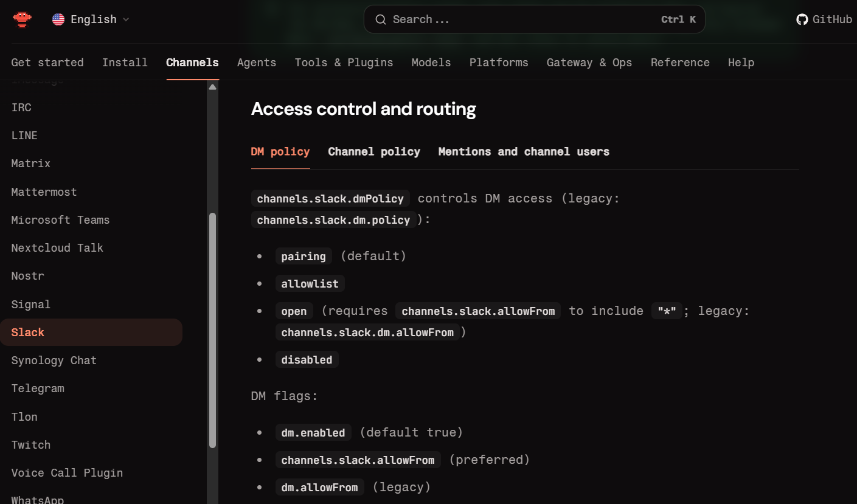Viewport: 857px width, 504px height.
Task: Select Nextcloud Talk in sidebar
Action: pos(57,247)
